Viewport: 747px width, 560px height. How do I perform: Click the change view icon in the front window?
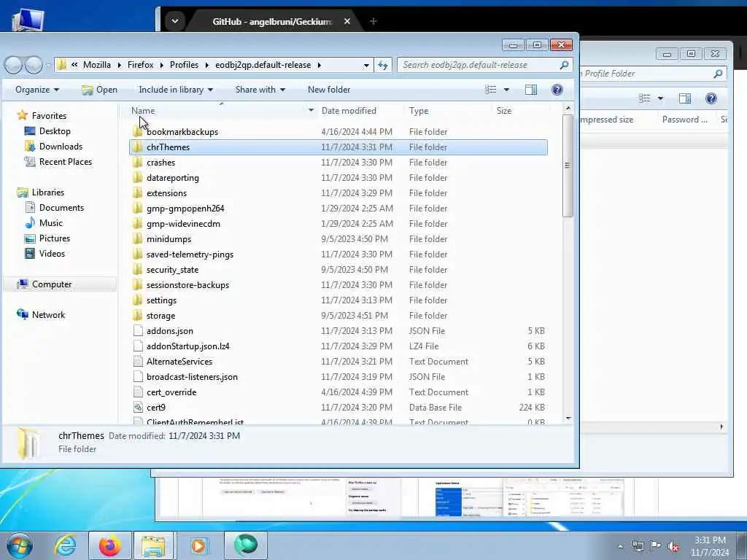[x=491, y=90]
